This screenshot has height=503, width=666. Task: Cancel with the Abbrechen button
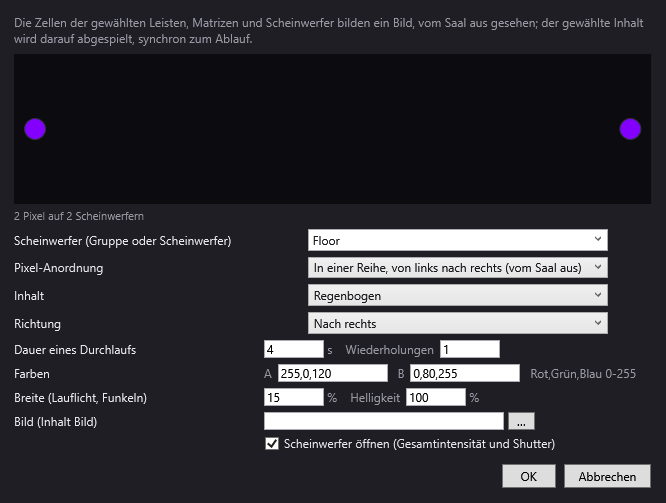[x=607, y=476]
